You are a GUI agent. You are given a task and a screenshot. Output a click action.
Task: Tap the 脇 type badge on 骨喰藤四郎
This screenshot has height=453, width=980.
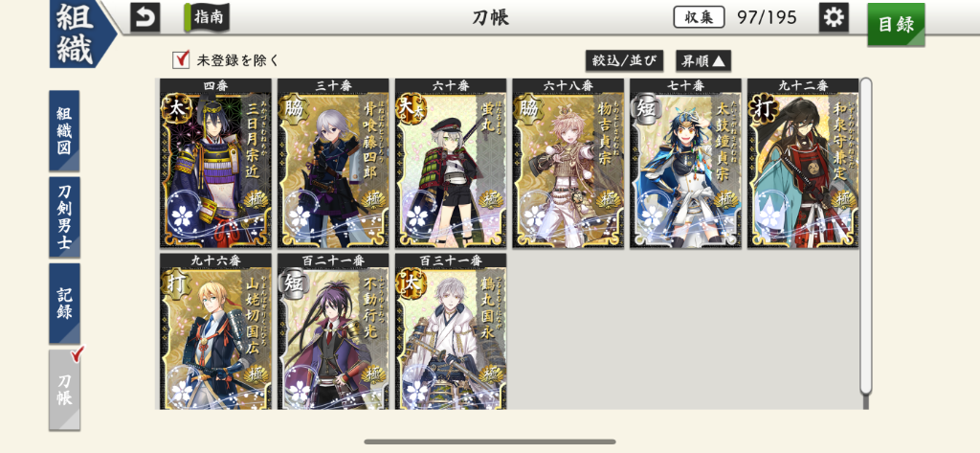tap(293, 109)
